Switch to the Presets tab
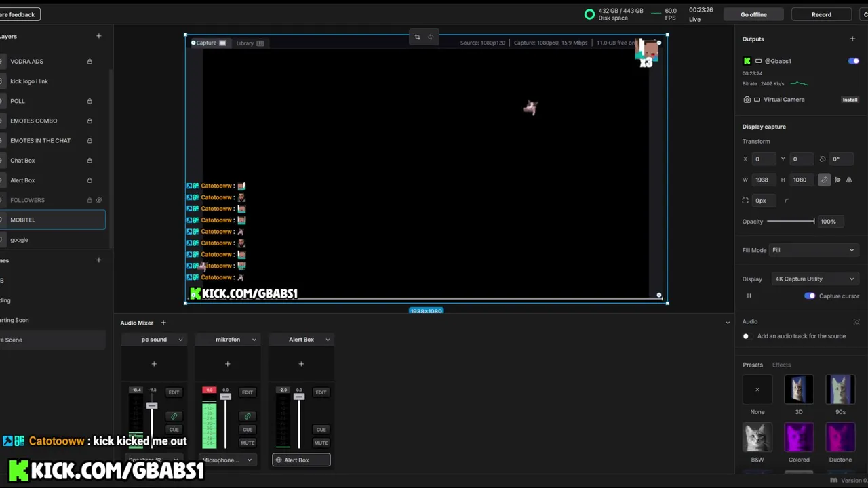868x488 pixels. pos(753,365)
